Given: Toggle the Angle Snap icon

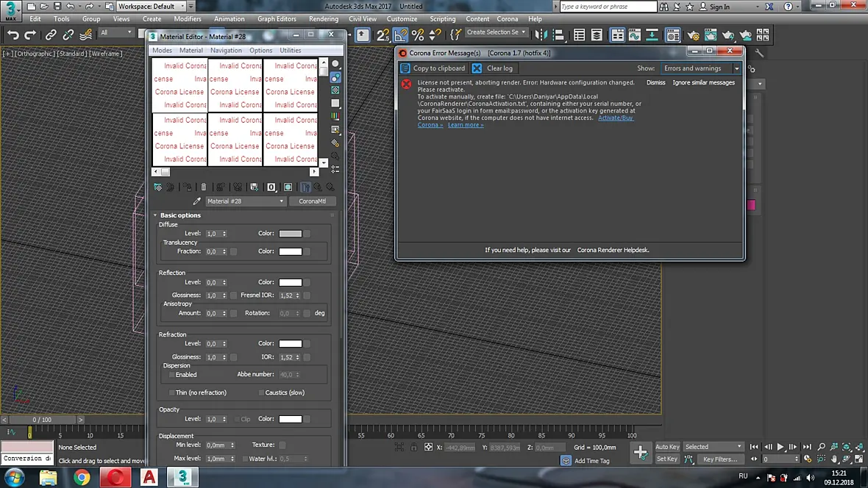Looking at the screenshot, I should (400, 35).
